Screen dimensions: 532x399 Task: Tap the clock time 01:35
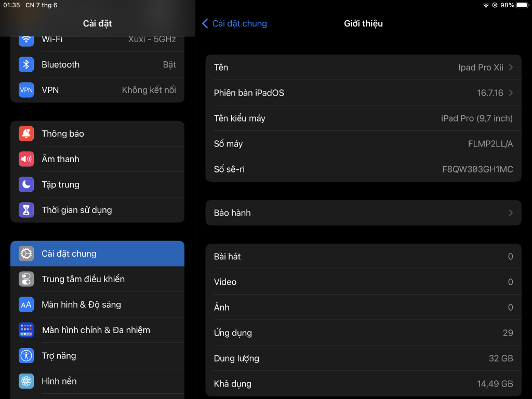(x=11, y=5)
